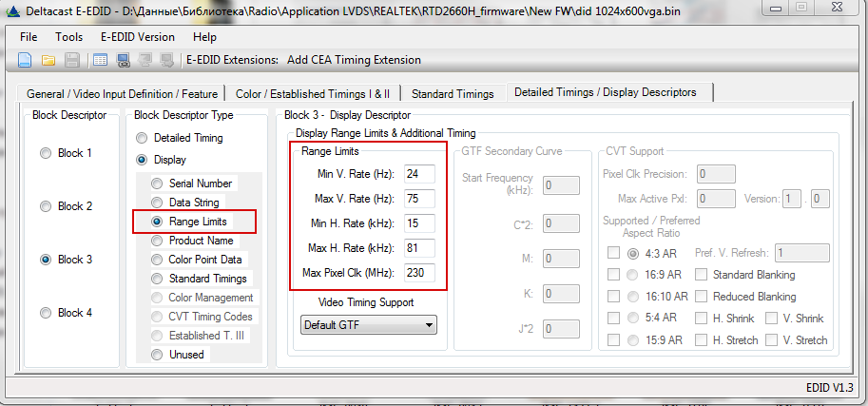Open the File menu
Screen dimensions: 868x406
tap(29, 37)
